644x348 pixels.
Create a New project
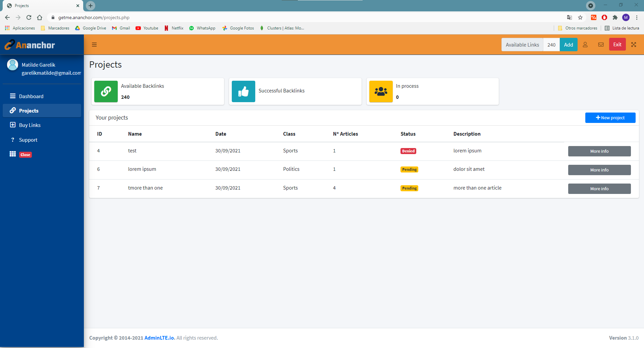tap(610, 118)
